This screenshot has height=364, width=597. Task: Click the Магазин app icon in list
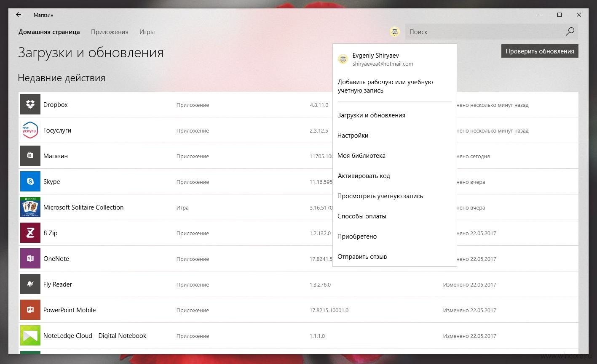pyautogui.click(x=30, y=156)
